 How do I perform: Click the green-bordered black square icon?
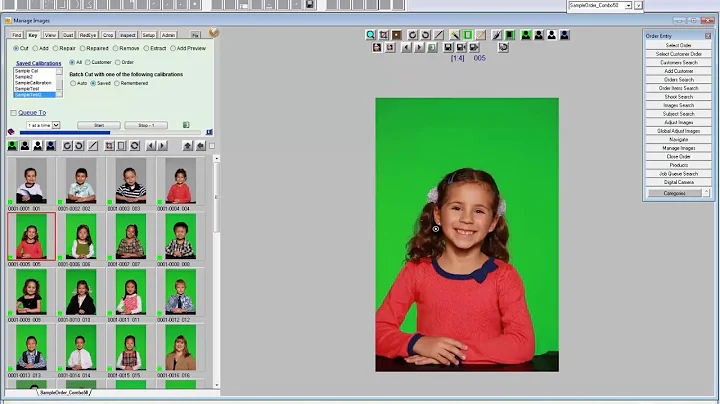pyautogui.click(x=510, y=35)
